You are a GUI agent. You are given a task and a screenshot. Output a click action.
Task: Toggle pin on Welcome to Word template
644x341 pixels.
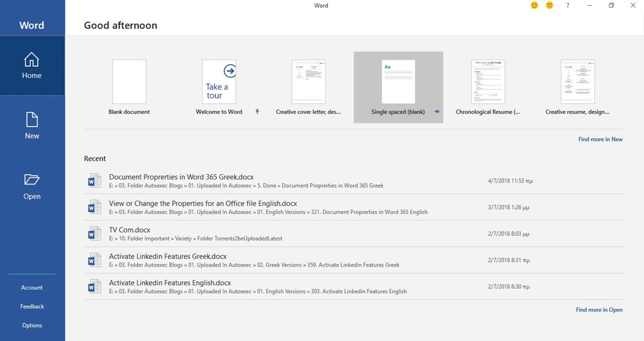(257, 111)
